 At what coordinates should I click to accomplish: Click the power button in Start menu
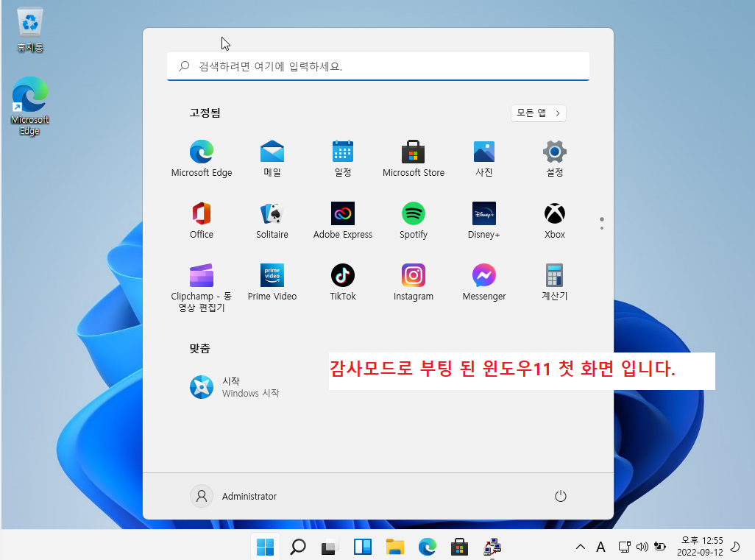(x=561, y=496)
